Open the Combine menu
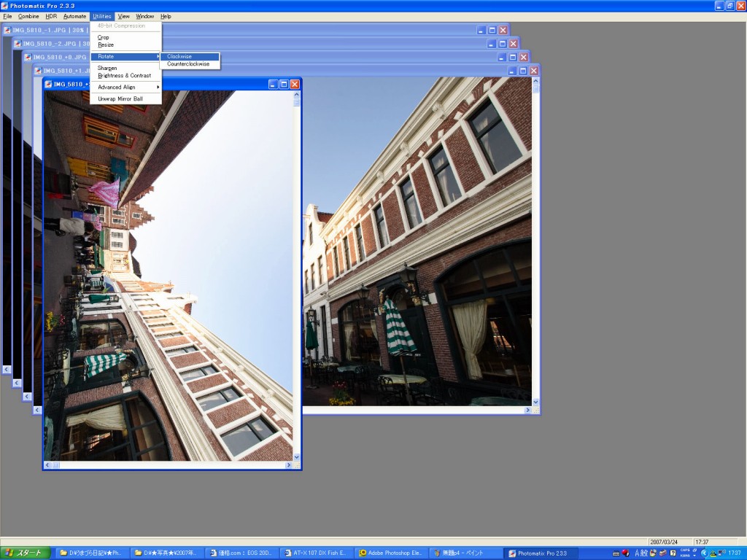 tap(28, 16)
